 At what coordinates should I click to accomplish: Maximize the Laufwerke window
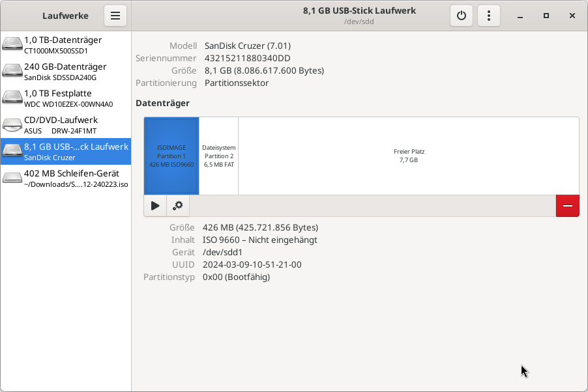(546, 16)
